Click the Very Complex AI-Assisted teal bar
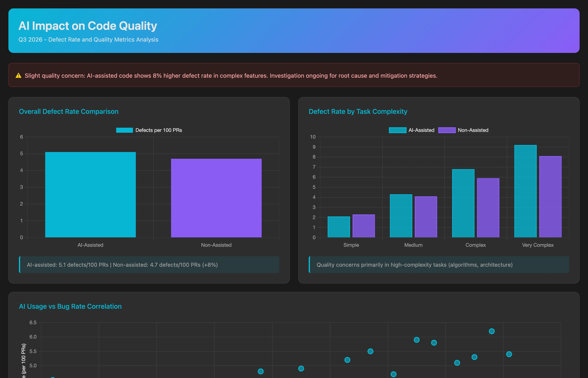The width and height of the screenshot is (588, 378). tap(525, 191)
